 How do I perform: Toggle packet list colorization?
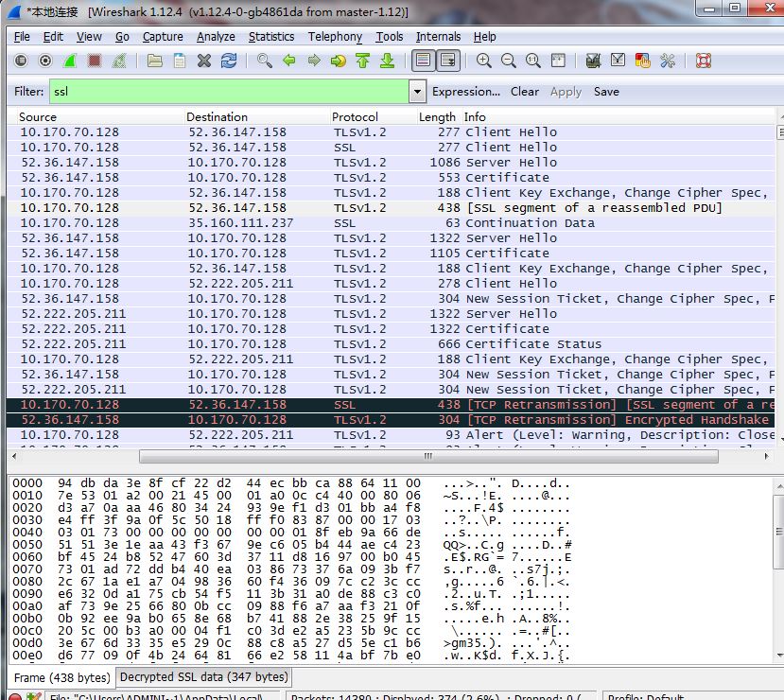424,61
